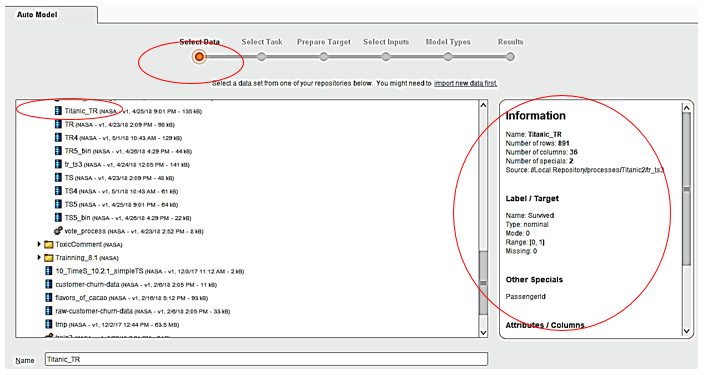Select the TS5_bin data set
The image size is (710, 375).
pos(128,218)
